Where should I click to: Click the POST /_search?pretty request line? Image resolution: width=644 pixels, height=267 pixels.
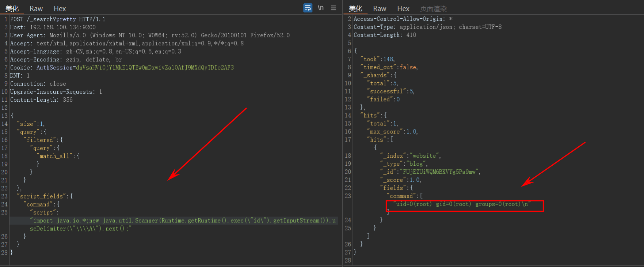(58, 19)
